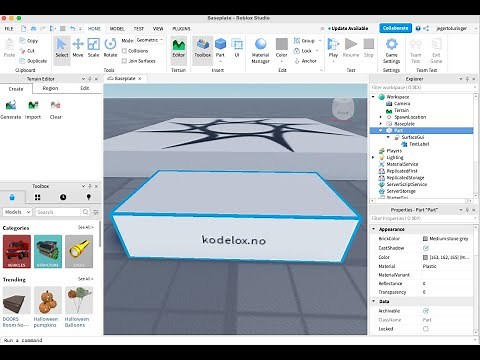Viewport: 480px width, 360px height.
Task: Open the Region tab in Terrain Editor
Action: pos(50,88)
